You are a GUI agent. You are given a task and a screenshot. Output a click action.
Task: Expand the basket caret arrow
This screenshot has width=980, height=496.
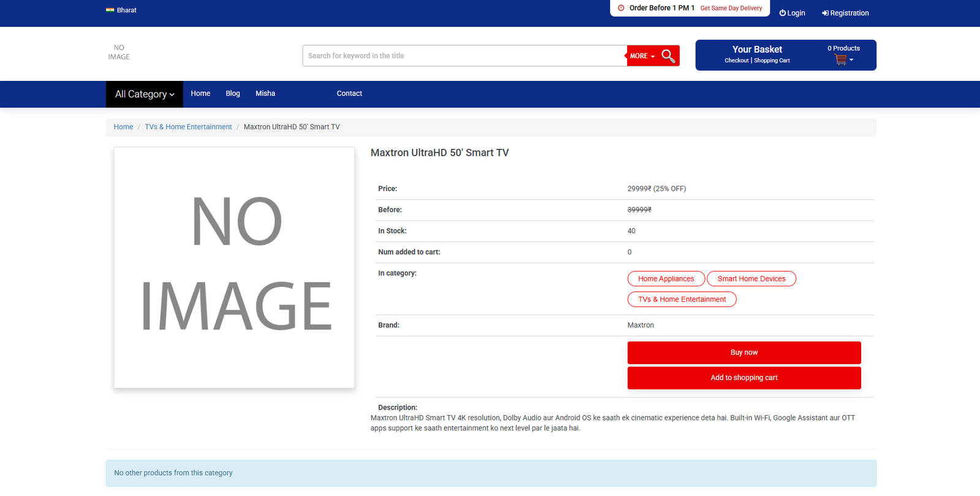(851, 60)
